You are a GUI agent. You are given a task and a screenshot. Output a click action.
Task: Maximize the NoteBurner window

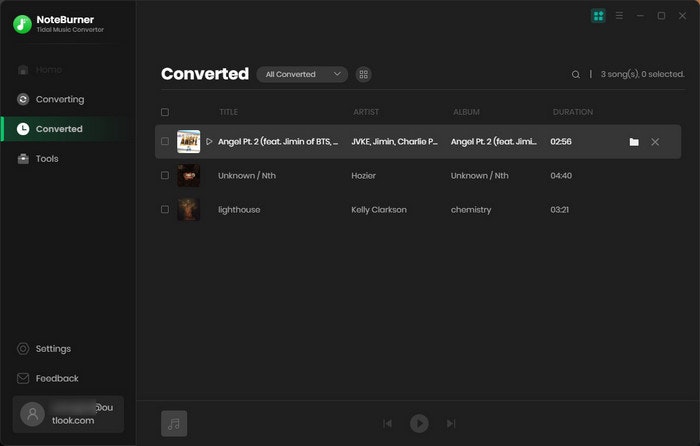click(x=661, y=16)
